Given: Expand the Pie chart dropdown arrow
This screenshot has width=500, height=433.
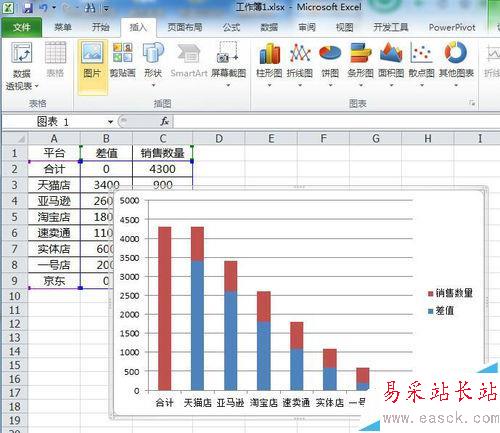Looking at the screenshot, I should click(x=330, y=85).
